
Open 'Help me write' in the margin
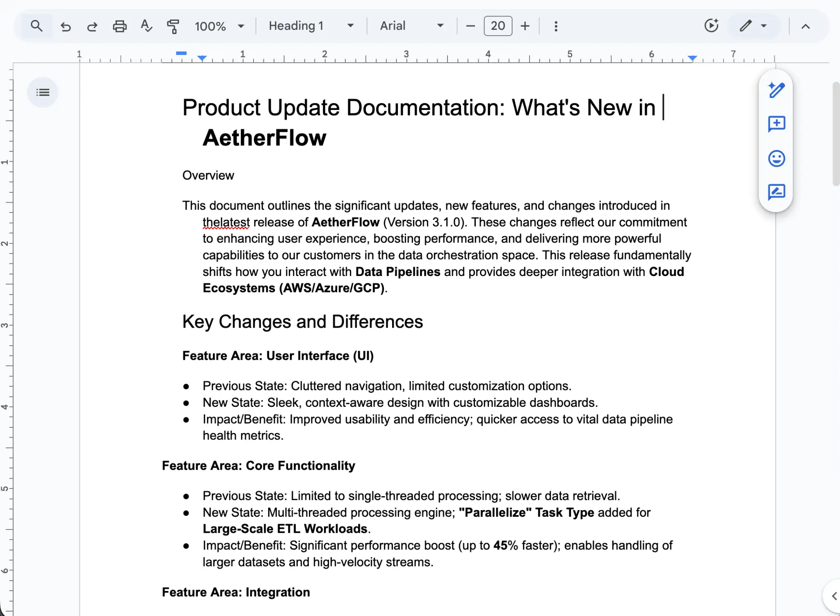(776, 90)
